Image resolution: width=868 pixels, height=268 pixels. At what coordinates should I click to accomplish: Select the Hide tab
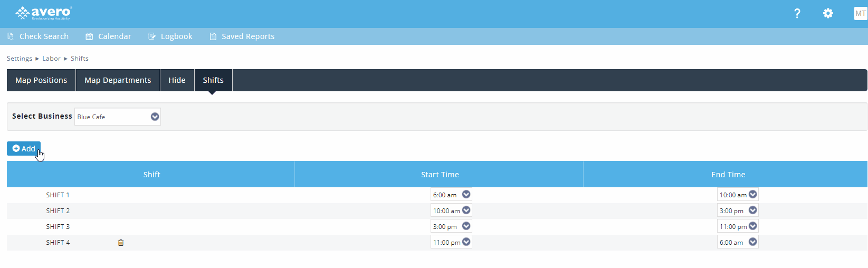(x=177, y=80)
